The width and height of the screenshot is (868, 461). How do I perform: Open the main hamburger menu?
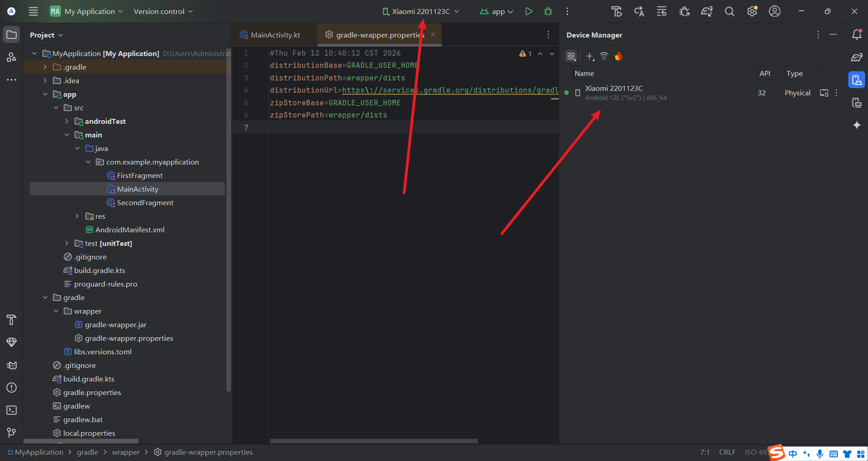pyautogui.click(x=33, y=11)
